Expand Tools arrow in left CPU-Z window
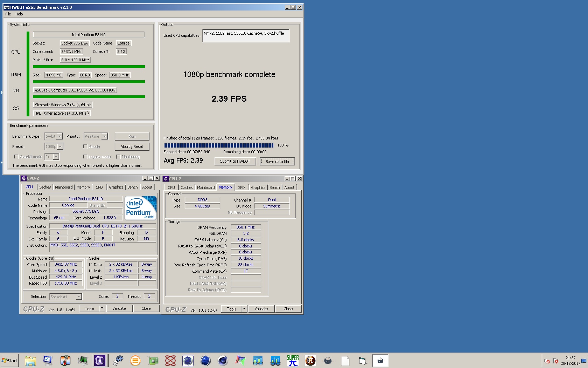This screenshot has width=588, height=368. pyautogui.click(x=102, y=308)
